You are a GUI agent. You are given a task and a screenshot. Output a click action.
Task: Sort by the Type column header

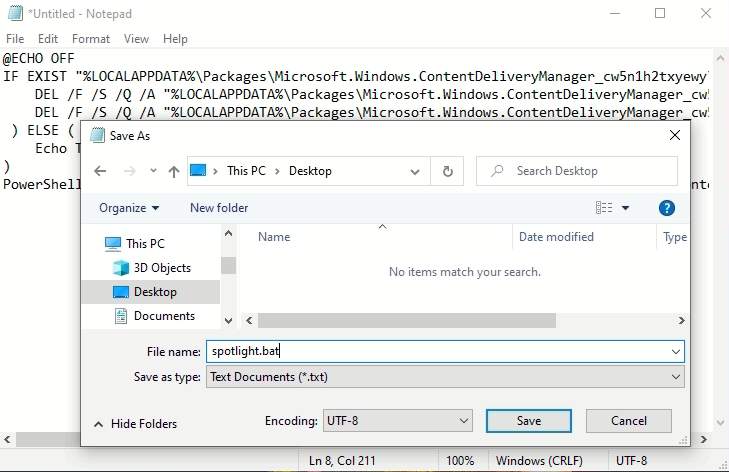(x=675, y=237)
